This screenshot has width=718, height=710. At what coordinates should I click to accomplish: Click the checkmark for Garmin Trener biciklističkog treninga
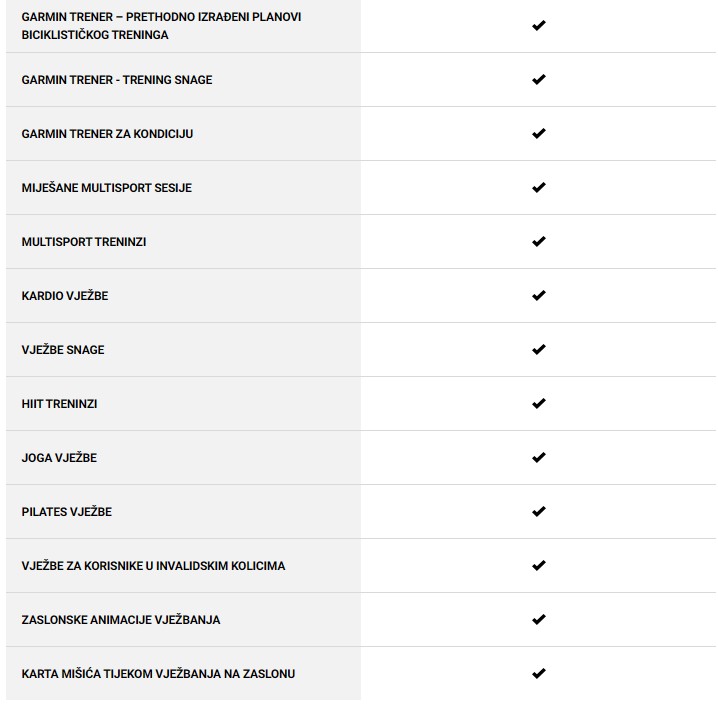pos(538,26)
